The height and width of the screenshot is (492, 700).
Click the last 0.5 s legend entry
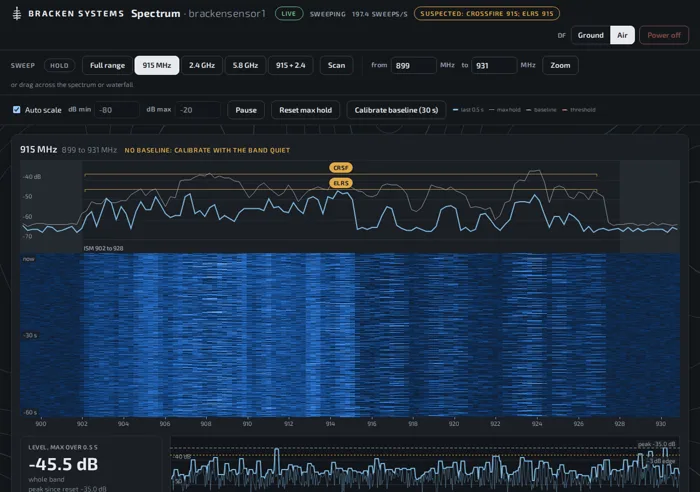(468, 110)
